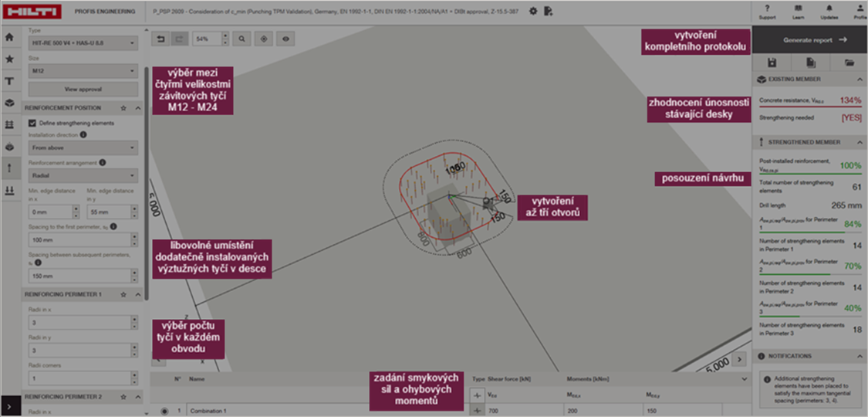Click the Hilti logo
Image resolution: width=868 pixels, height=417 pixels.
(x=32, y=11)
